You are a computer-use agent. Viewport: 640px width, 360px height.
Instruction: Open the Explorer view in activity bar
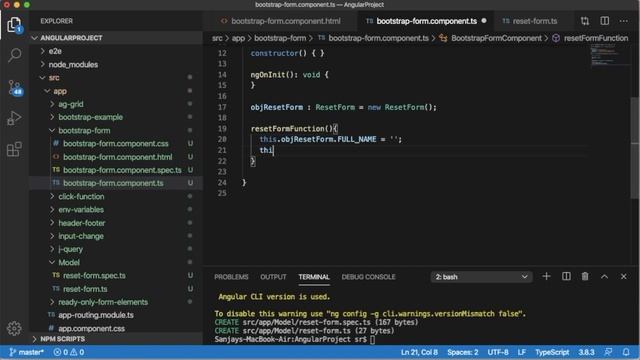click(x=14, y=25)
